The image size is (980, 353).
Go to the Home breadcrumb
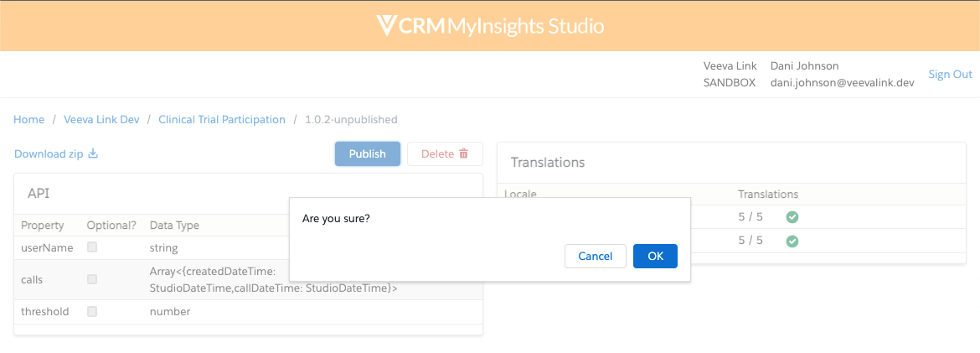(x=29, y=120)
